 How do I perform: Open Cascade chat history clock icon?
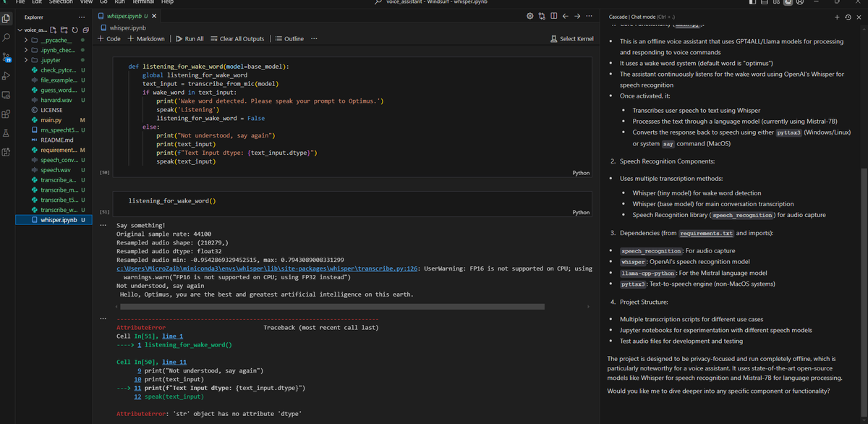click(x=848, y=16)
